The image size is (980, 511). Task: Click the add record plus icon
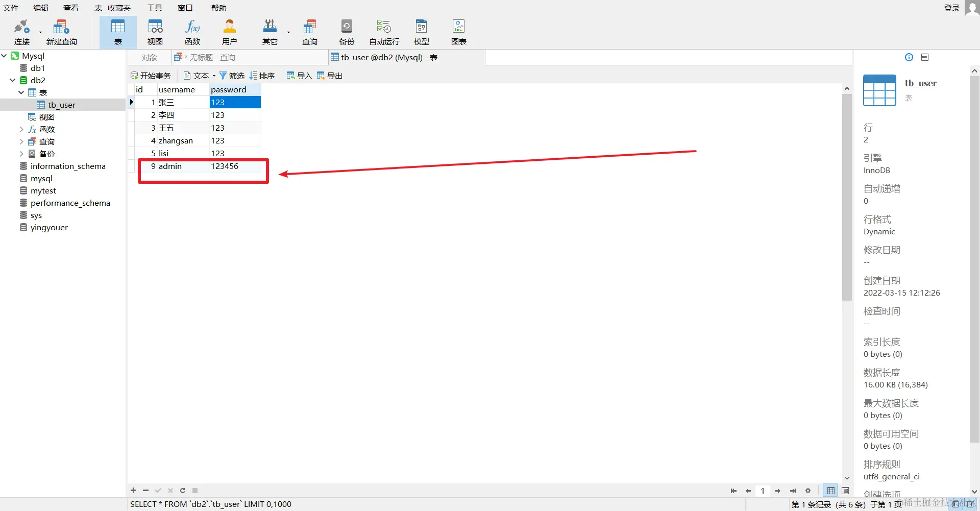point(134,491)
